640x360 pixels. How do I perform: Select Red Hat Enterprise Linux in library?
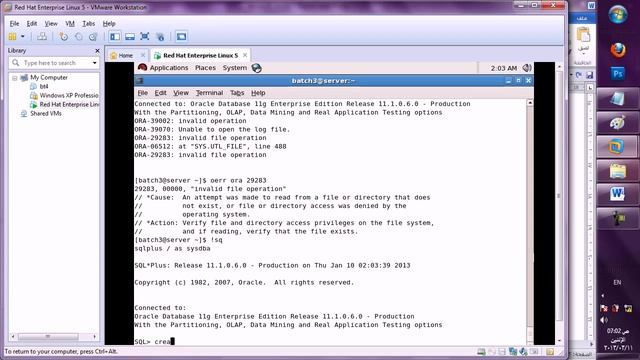pyautogui.click(x=69, y=104)
